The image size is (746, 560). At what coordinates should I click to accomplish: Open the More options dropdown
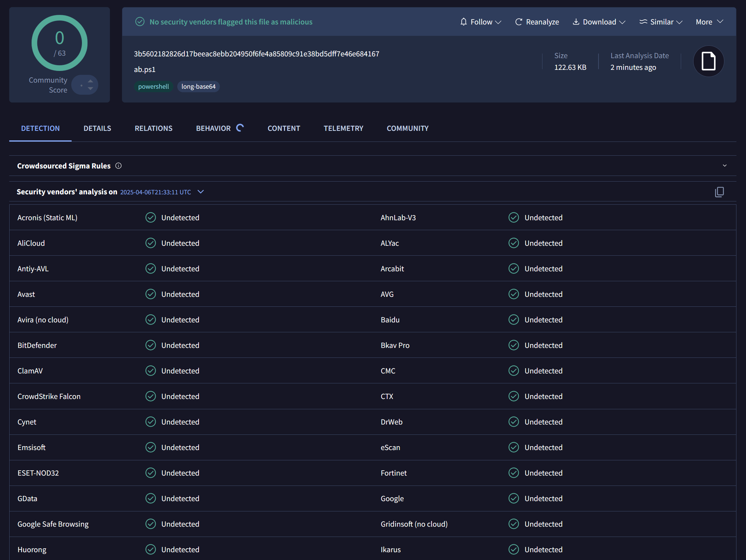pyautogui.click(x=708, y=22)
